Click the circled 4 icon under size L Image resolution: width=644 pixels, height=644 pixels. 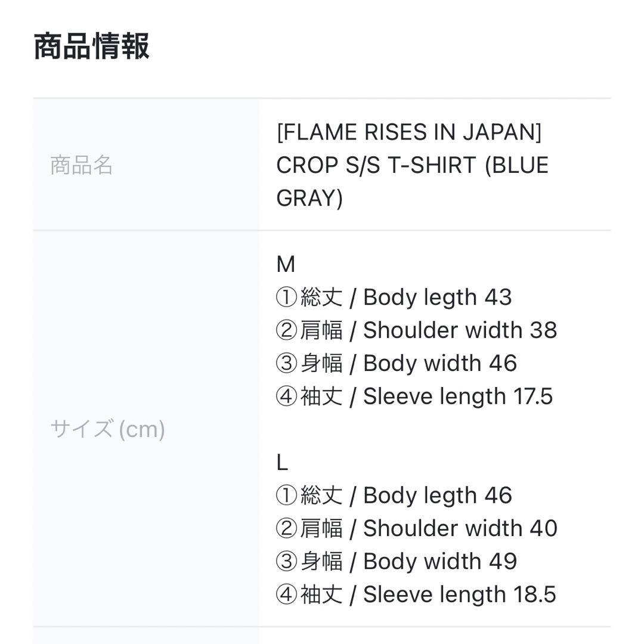[x=286, y=595]
